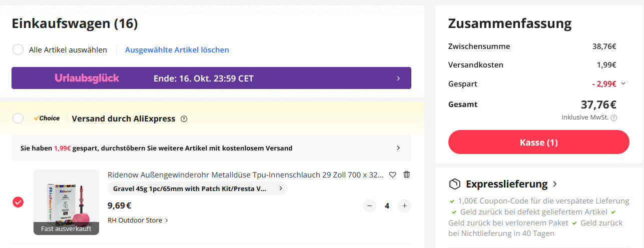
Task: Click the info icon beside Versand durch AliExpress
Action: click(184, 119)
